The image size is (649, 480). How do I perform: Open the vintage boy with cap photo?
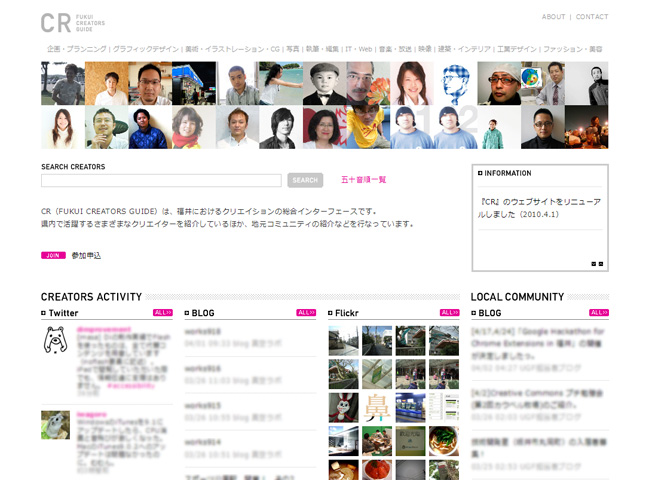324,83
